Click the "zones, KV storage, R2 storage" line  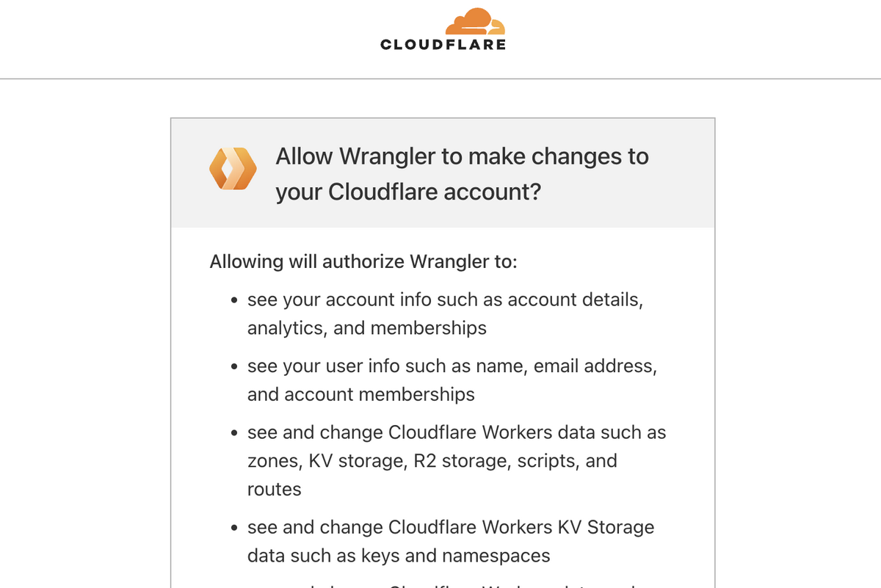[x=432, y=461]
